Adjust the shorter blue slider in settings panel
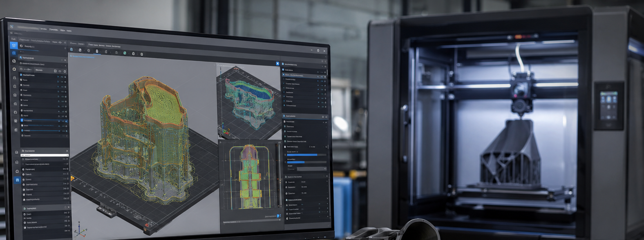Viewport: 644px width, 240px height. click(x=306, y=162)
